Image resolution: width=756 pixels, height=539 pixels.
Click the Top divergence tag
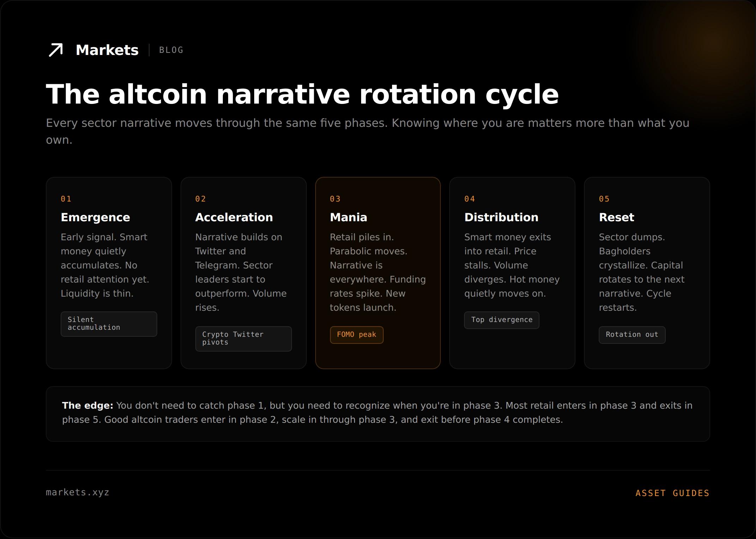(502, 320)
